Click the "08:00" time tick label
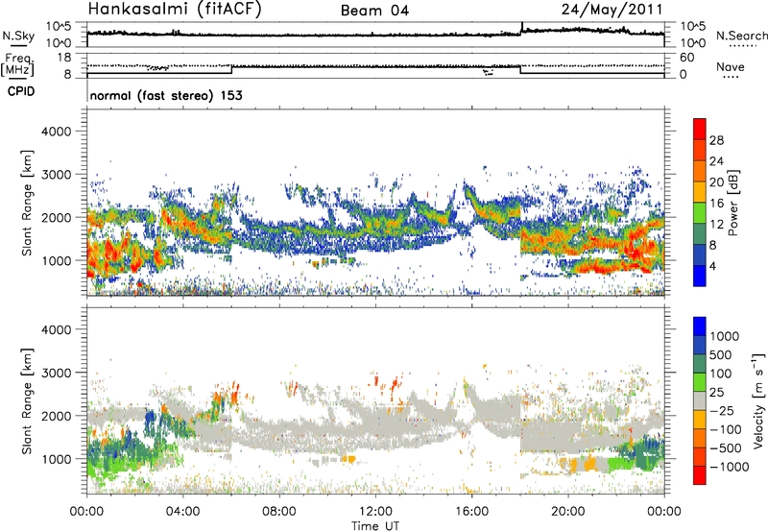The height and width of the screenshot is (532, 768). (279, 512)
